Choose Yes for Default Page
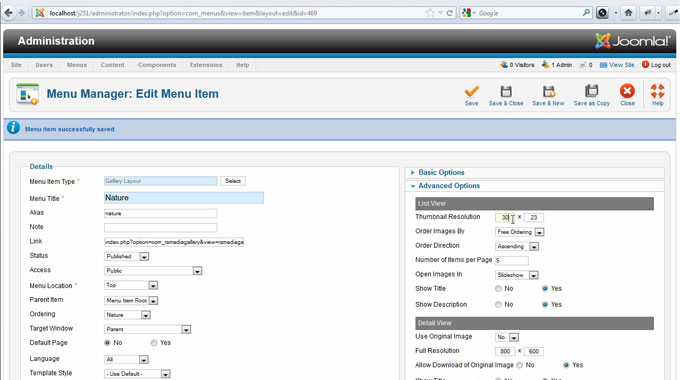The height and width of the screenshot is (380, 680). [154, 343]
